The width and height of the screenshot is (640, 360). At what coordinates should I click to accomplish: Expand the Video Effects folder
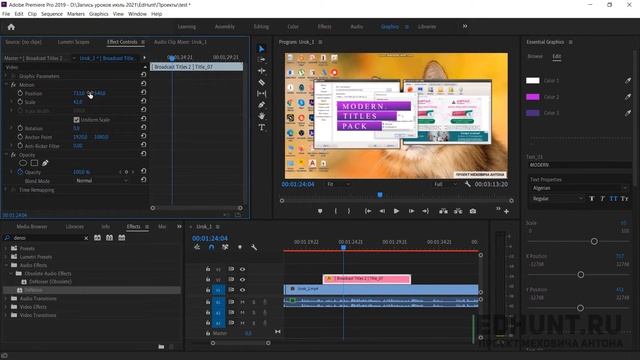[x=6, y=307]
